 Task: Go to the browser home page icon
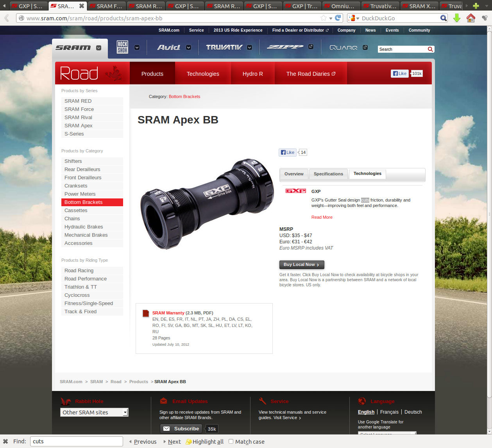[x=471, y=18]
